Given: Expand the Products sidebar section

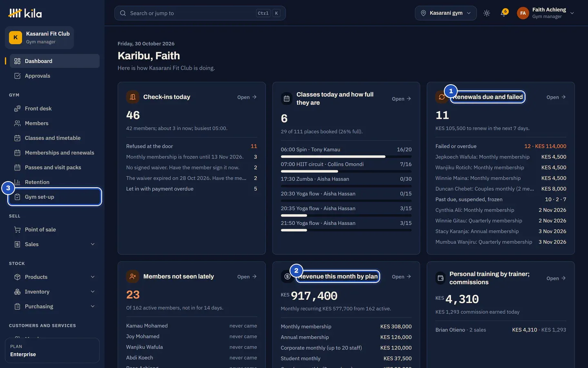Looking at the screenshot, I should click(x=55, y=277).
